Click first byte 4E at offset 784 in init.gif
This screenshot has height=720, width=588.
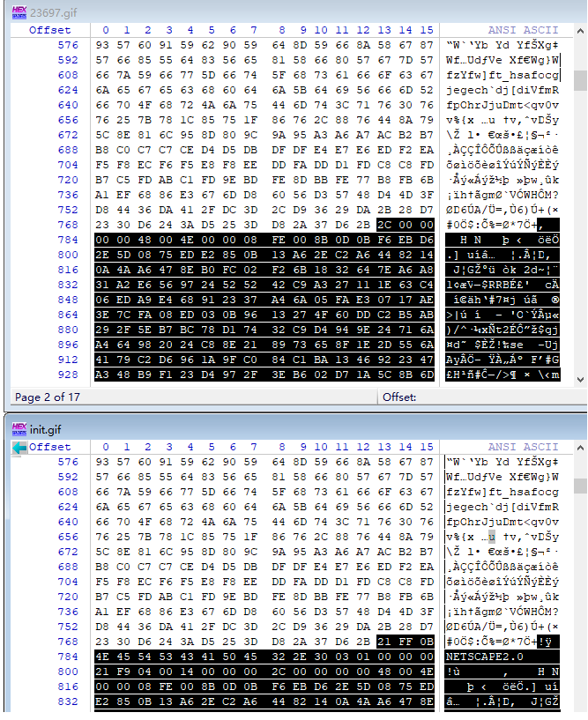(x=102, y=657)
